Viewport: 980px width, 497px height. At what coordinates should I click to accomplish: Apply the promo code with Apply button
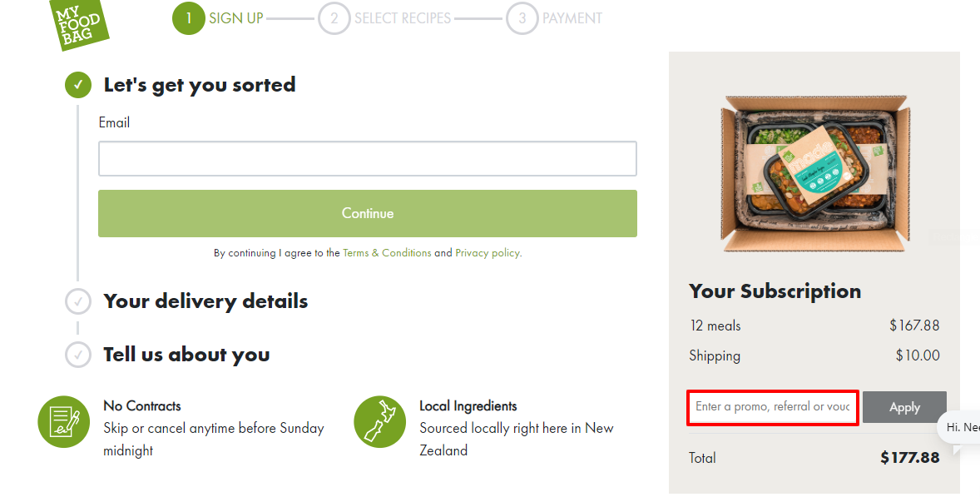click(904, 407)
